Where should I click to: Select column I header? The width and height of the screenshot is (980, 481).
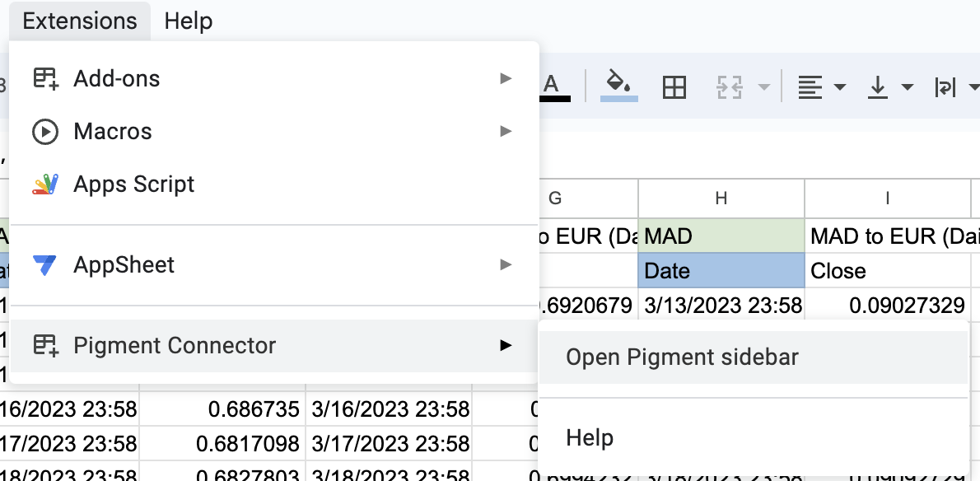point(888,198)
